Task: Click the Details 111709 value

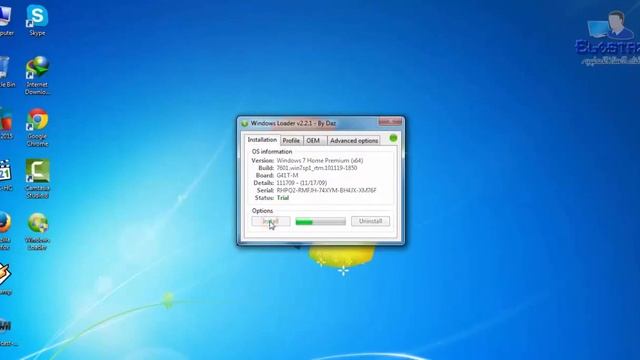Action: 302,183
